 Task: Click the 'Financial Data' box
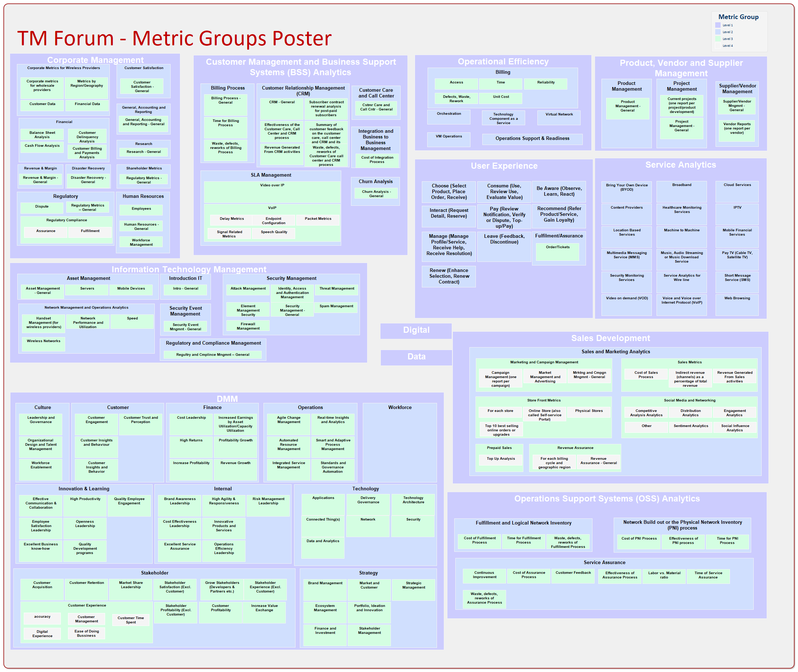(x=87, y=105)
